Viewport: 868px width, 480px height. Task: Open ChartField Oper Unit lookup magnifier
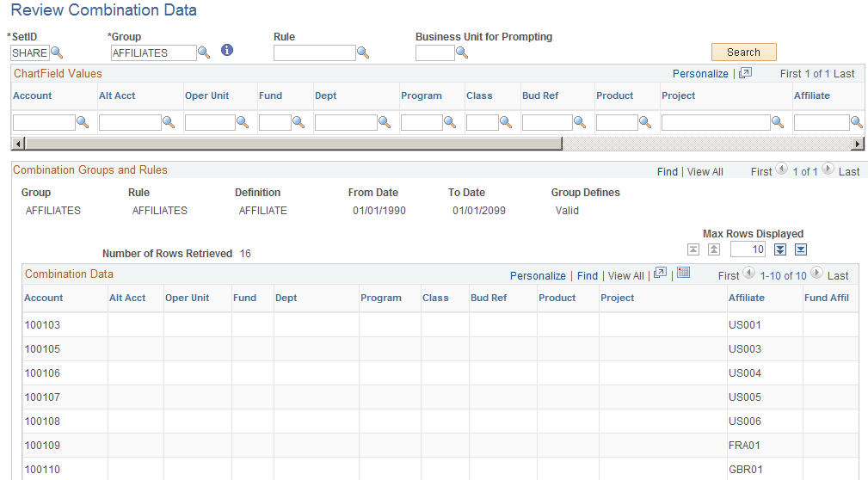pos(243,122)
